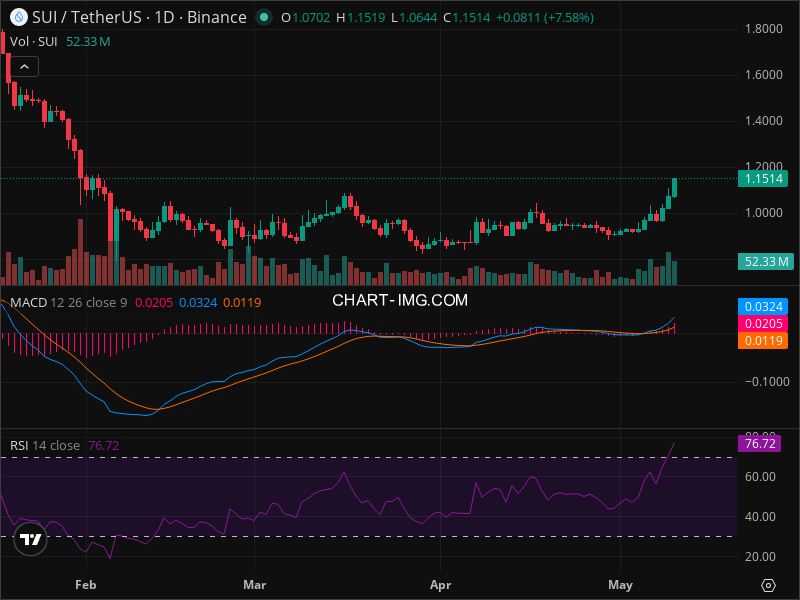The height and width of the screenshot is (600, 800).
Task: Click the current price tag 1.1514
Action: 763,179
